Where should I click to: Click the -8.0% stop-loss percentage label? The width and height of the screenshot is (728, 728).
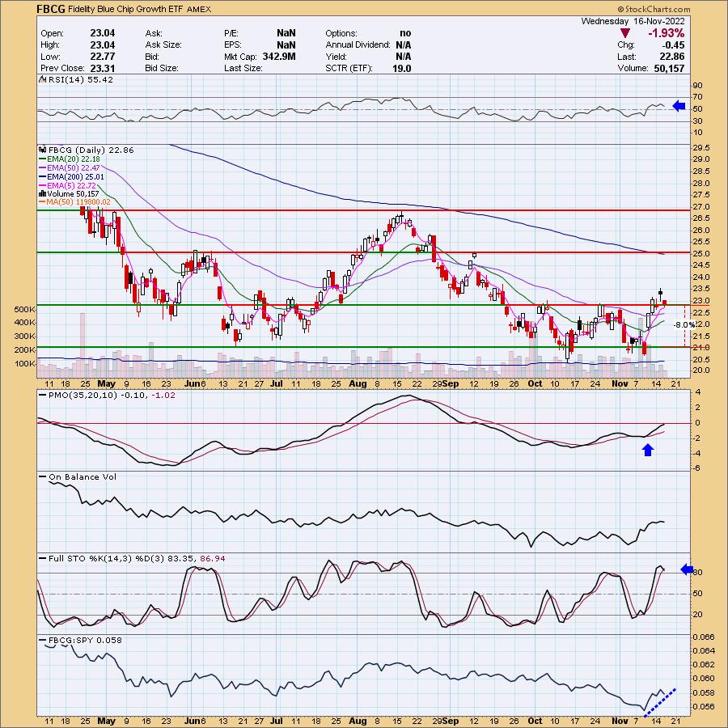[x=685, y=325]
